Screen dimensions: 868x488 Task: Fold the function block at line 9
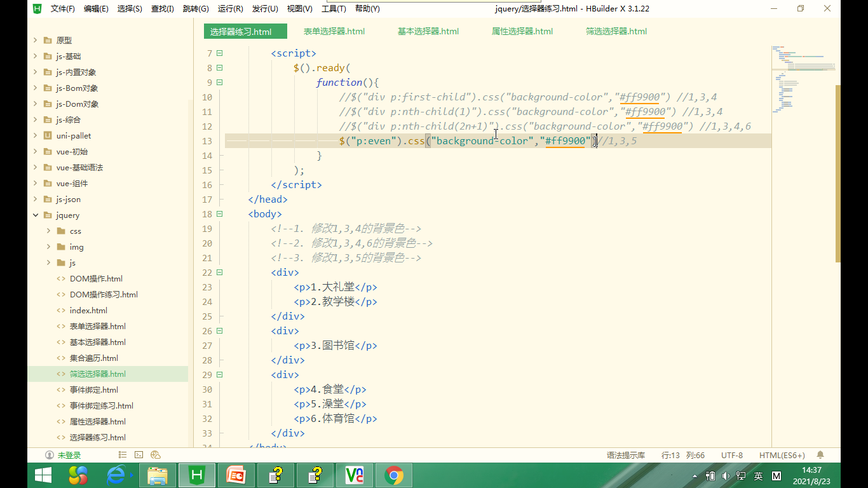[220, 83]
